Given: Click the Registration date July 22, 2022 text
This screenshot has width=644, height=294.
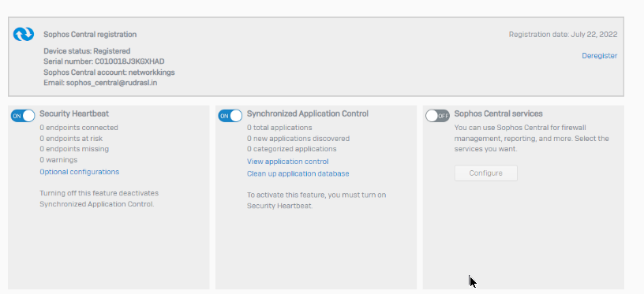Looking at the screenshot, I should [x=563, y=35].
